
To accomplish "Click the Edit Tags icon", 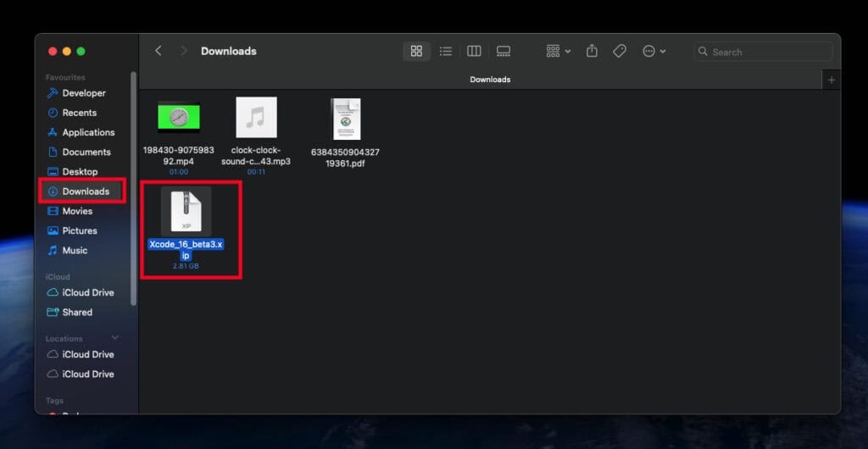I will click(620, 51).
